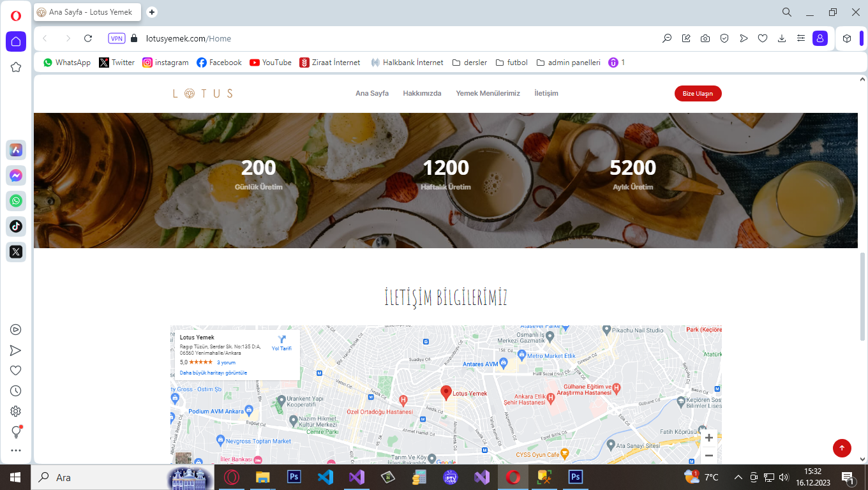Click Daha büyük haritayı görüntüle link
Viewport: 868px width, 490px height.
[x=213, y=373]
